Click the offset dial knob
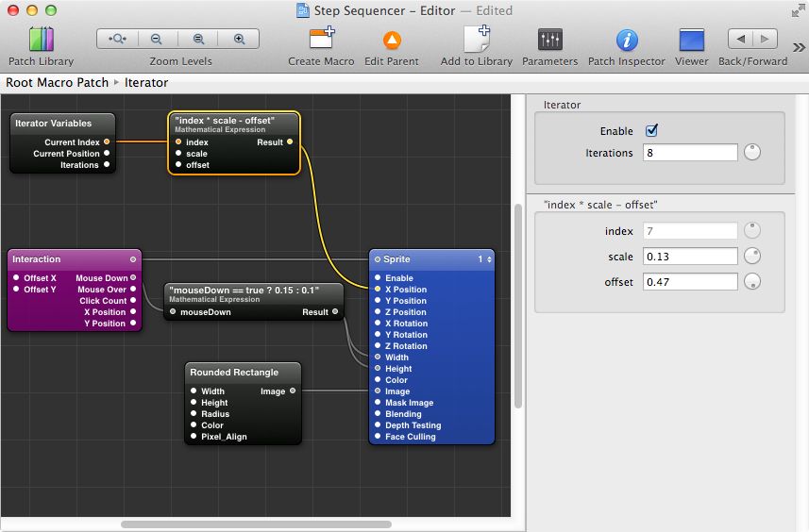809x532 pixels. (x=751, y=281)
